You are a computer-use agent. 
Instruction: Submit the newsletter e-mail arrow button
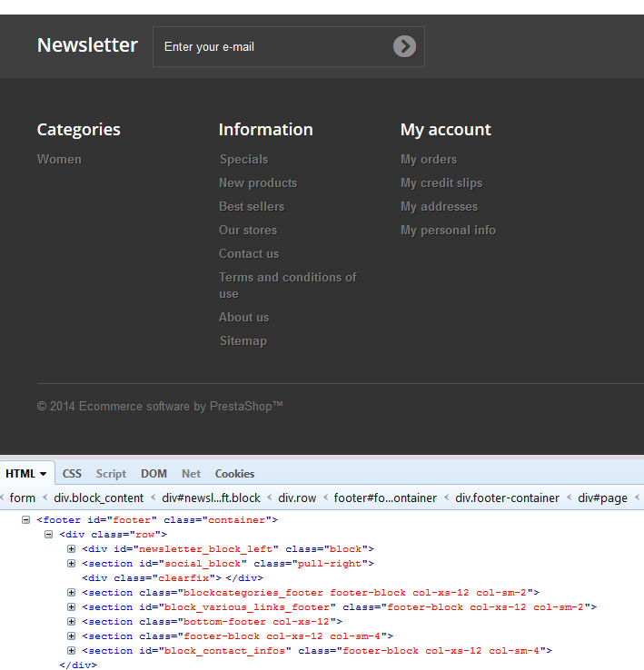404,46
